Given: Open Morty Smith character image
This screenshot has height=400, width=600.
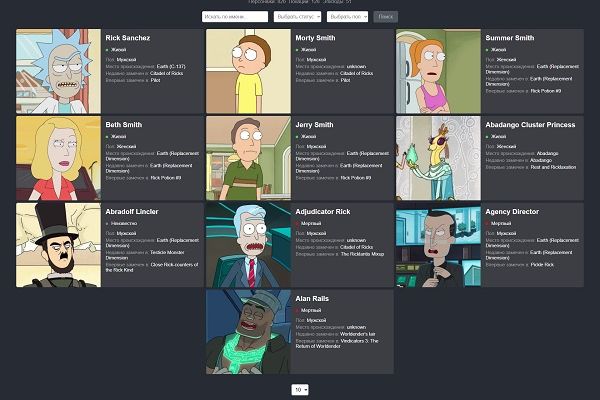Looking at the screenshot, I should [248, 71].
